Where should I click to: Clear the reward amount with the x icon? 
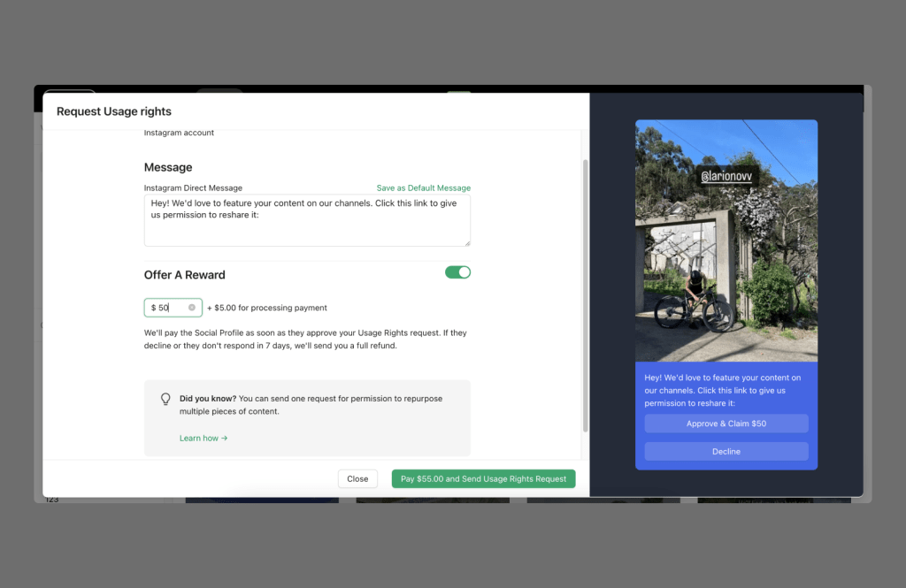pos(192,308)
